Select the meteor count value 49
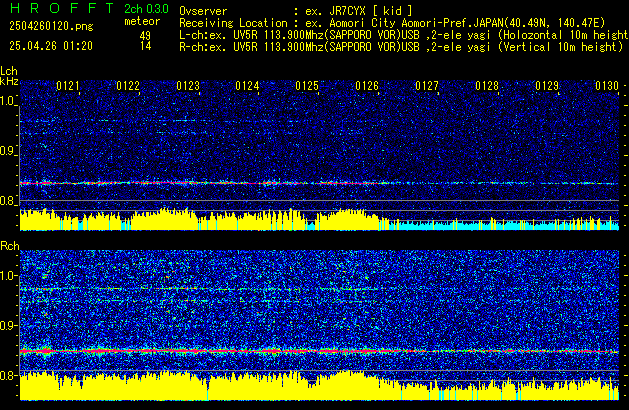 pos(145,36)
